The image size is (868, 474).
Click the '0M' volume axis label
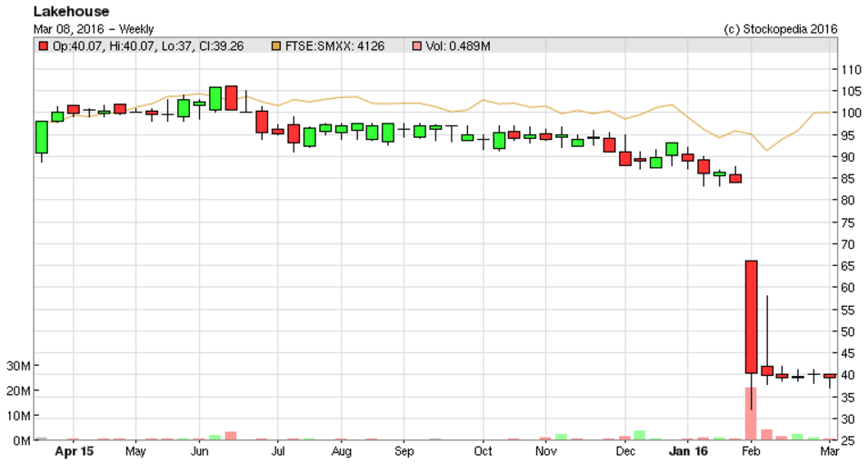[x=22, y=440]
